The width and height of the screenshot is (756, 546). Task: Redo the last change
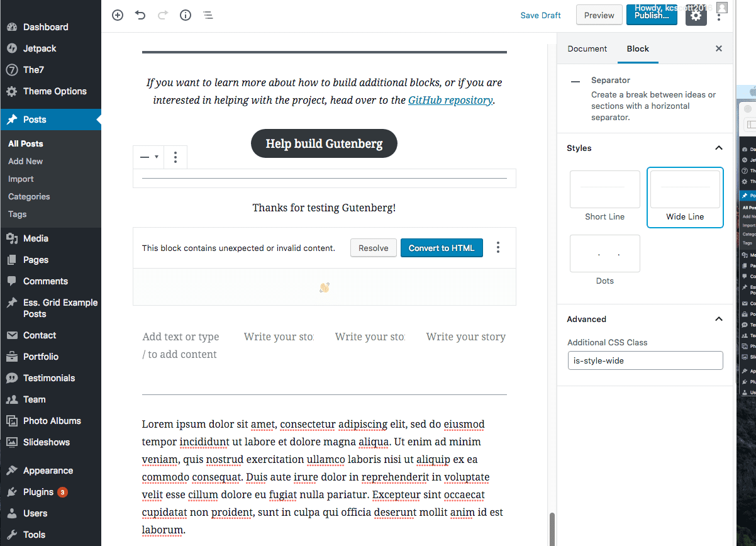162,15
